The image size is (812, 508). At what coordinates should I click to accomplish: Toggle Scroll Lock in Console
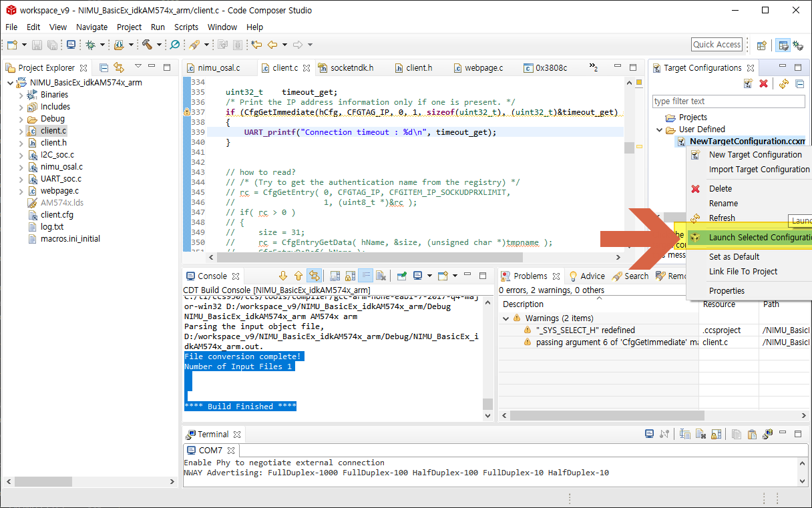350,276
